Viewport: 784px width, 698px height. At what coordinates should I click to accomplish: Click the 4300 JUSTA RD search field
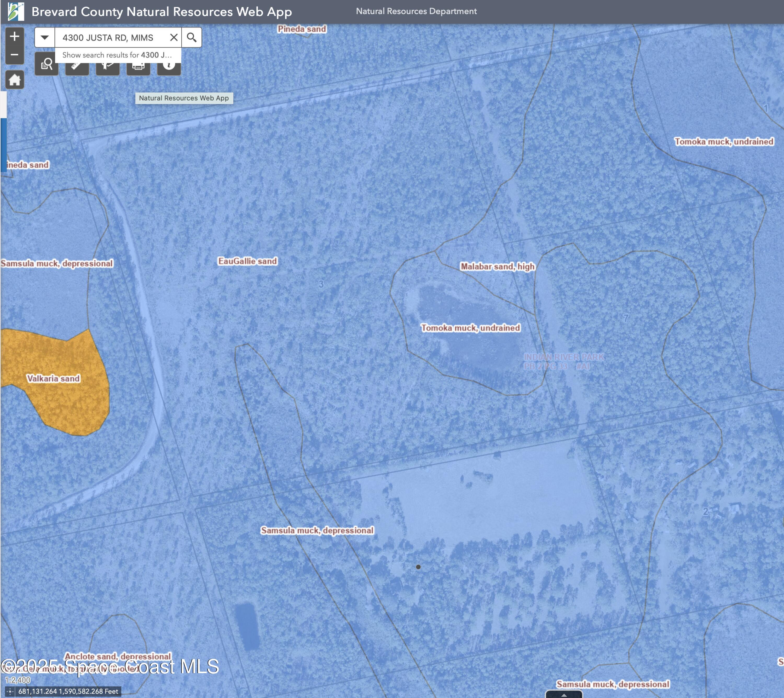coord(111,38)
